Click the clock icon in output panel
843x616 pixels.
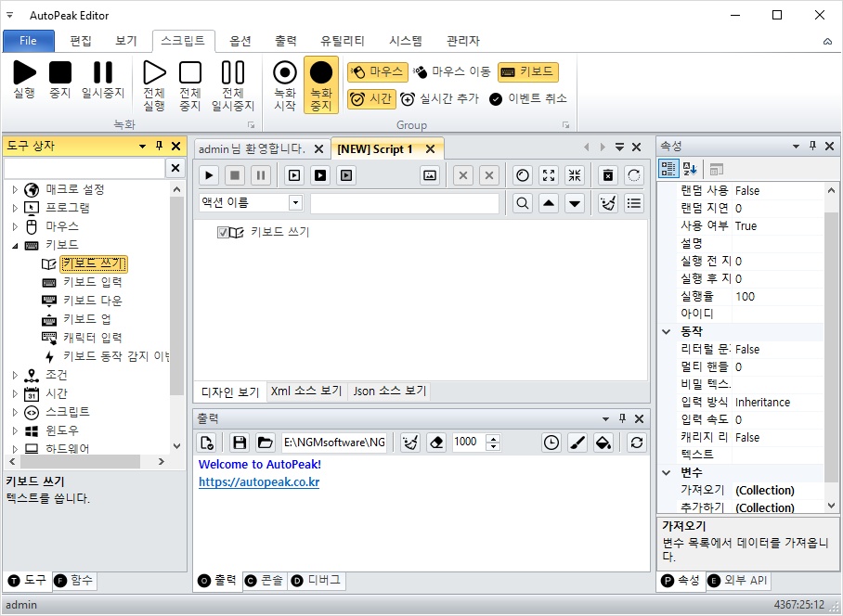pyautogui.click(x=551, y=443)
